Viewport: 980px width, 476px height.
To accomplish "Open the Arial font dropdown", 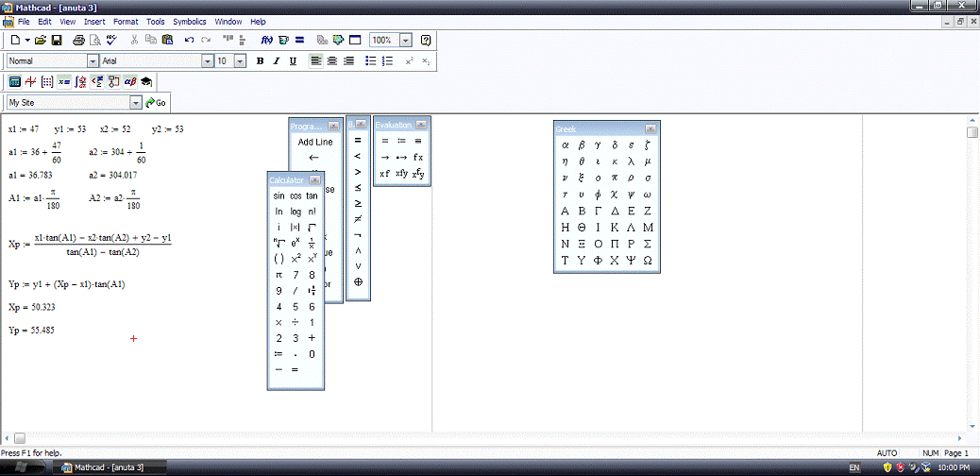I will click(208, 61).
